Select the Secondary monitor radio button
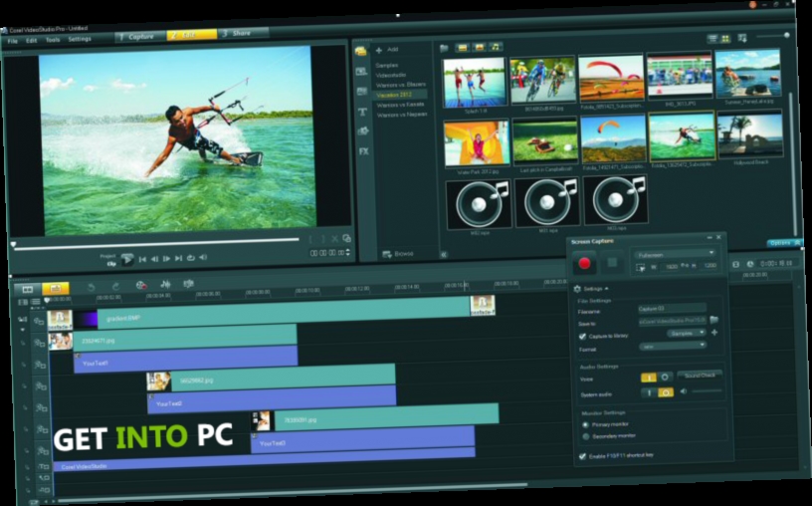Image resolution: width=812 pixels, height=506 pixels. pos(586,437)
